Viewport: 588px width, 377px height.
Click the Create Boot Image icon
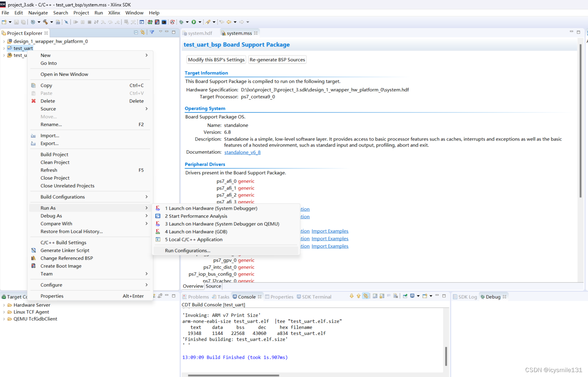(33, 266)
